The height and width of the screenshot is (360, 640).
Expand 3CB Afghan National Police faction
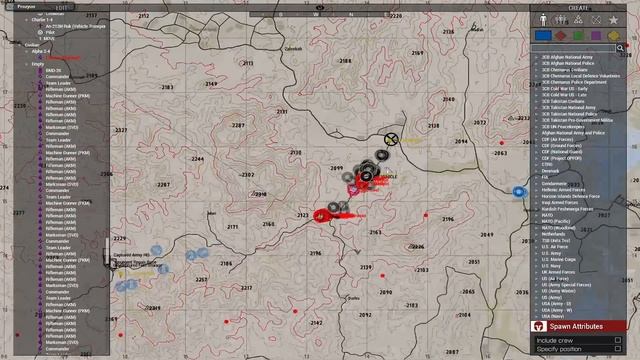(536, 63)
